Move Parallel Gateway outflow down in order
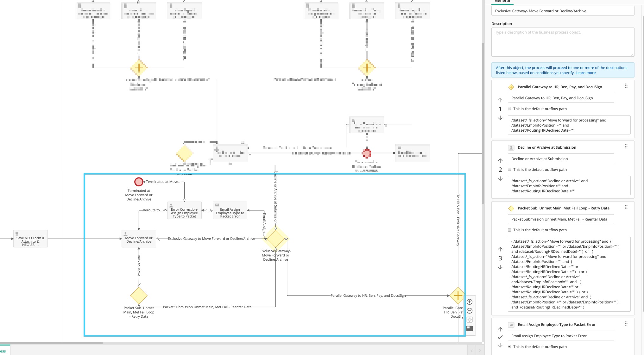Image resolution: width=644 pixels, height=355 pixels. click(500, 118)
